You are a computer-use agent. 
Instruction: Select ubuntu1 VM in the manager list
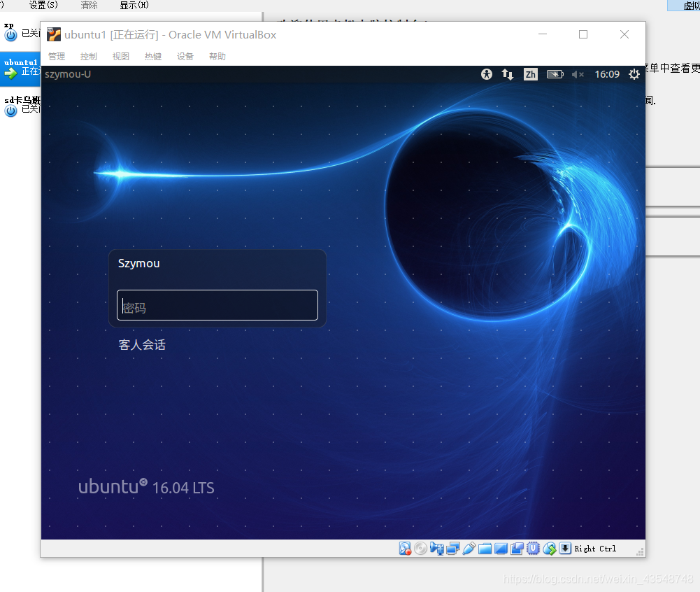tap(20, 69)
